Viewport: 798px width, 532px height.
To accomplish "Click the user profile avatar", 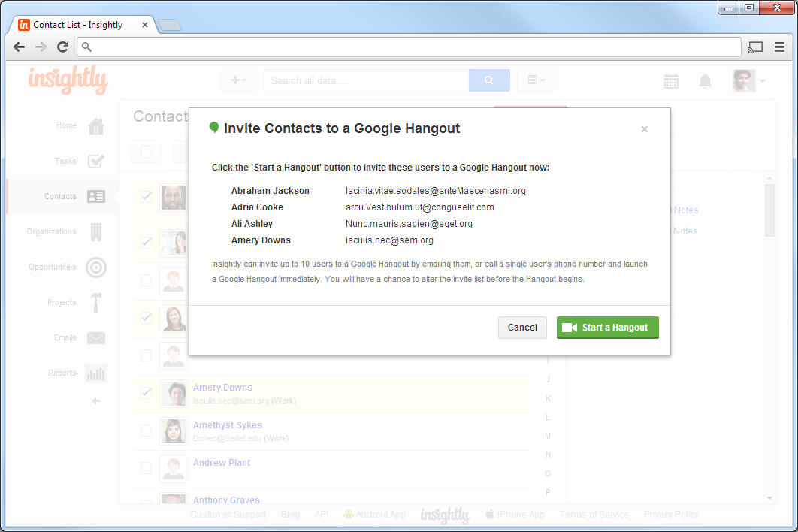I will (x=744, y=80).
